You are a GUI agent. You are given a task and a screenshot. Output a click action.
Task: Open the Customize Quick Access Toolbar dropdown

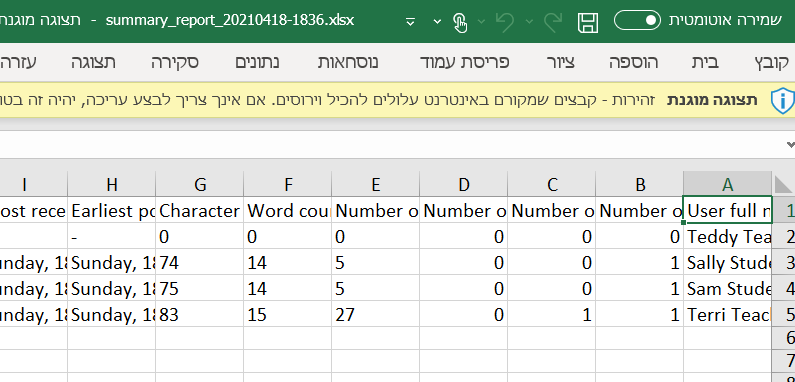click(411, 22)
